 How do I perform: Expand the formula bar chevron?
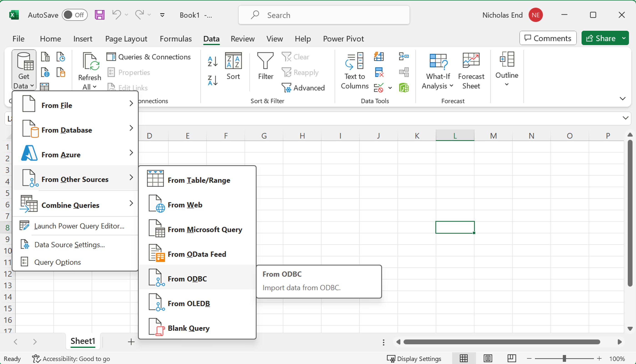coord(625,118)
